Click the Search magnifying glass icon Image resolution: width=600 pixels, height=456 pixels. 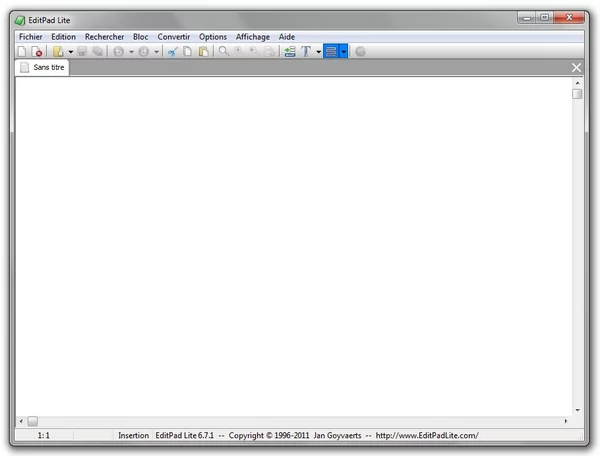tap(223, 51)
